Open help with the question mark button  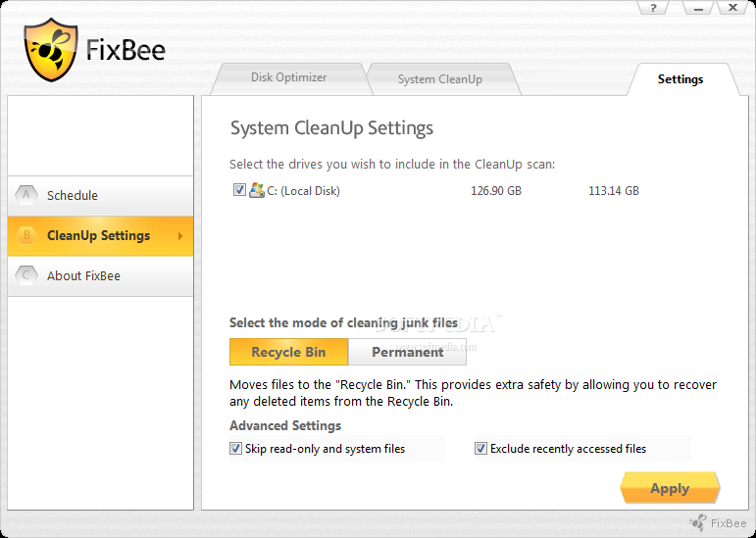(653, 8)
